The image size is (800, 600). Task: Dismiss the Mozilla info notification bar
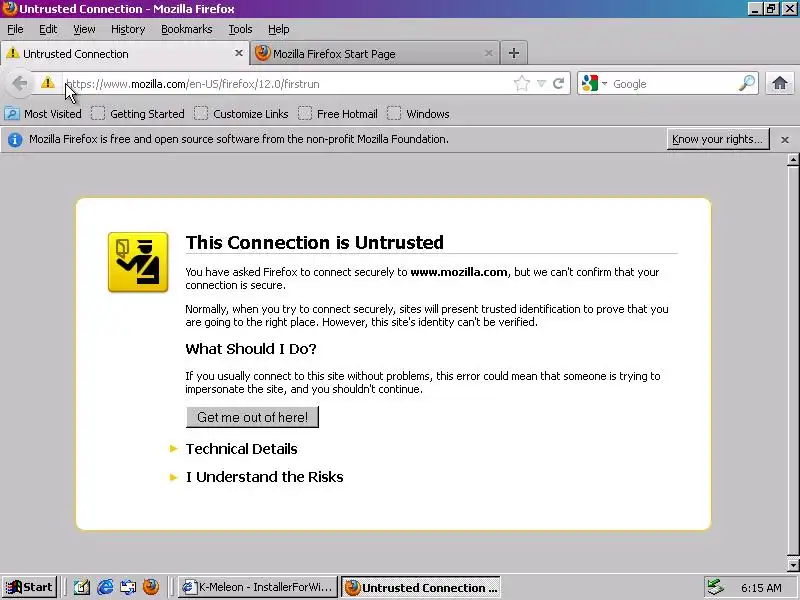pos(785,139)
